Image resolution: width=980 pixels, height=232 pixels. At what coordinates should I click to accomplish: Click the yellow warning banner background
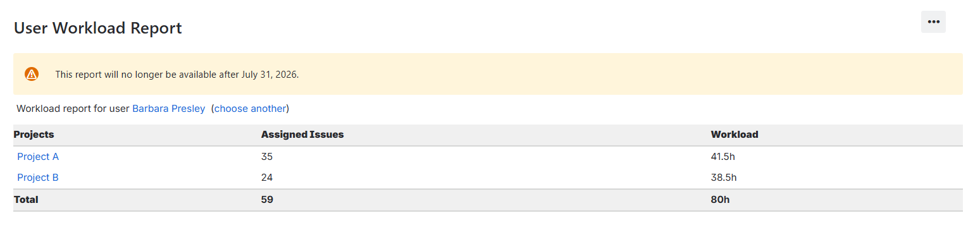(x=488, y=74)
